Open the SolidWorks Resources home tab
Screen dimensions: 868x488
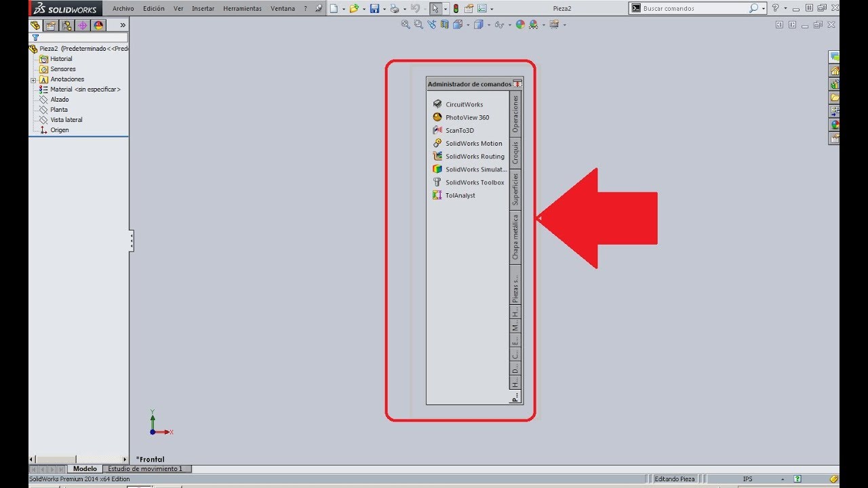(x=835, y=70)
